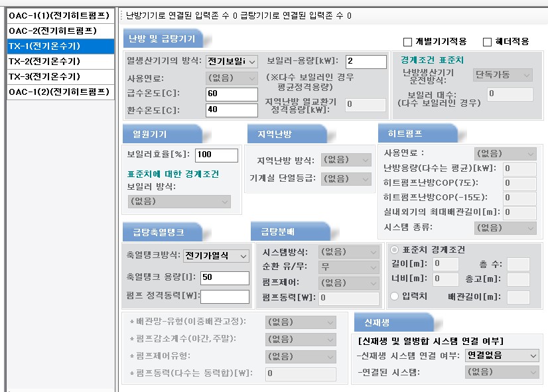Choose the 입력치 radio button

click(394, 296)
